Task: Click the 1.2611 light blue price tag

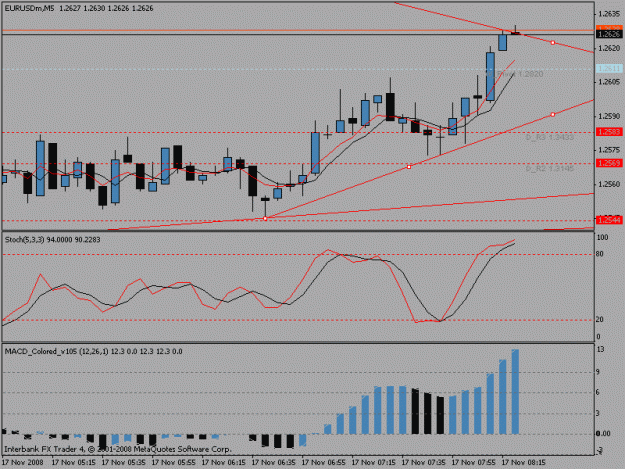Action: coord(609,69)
